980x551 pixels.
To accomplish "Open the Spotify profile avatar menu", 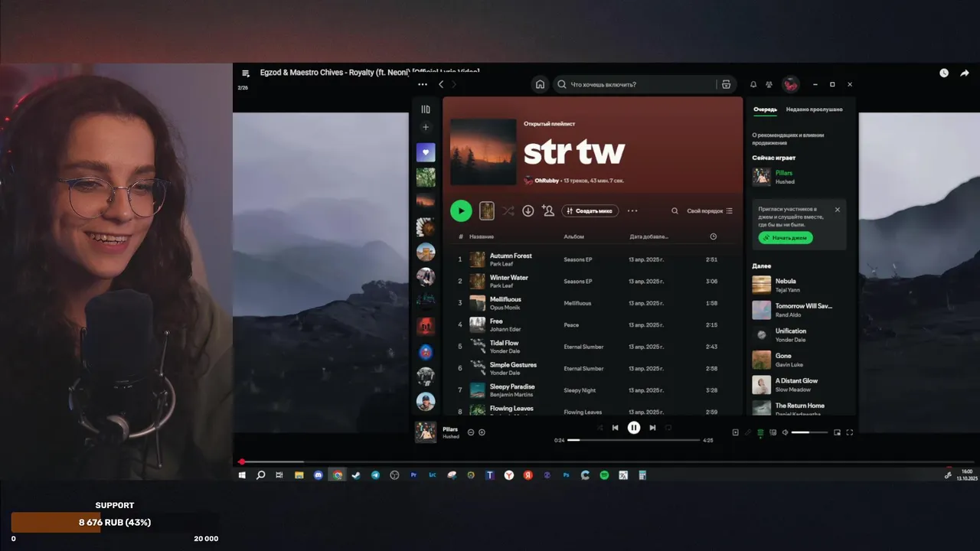I will (791, 84).
